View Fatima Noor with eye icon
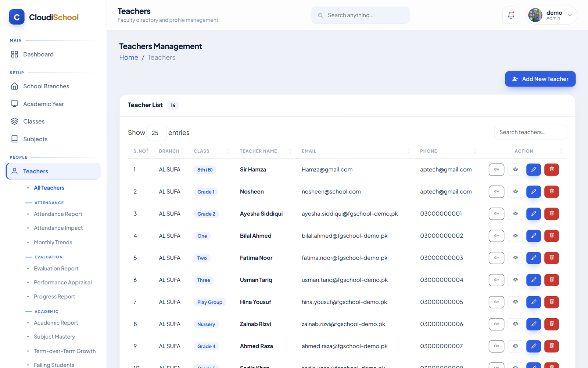Viewport: 588px width, 368px height. [x=515, y=258]
